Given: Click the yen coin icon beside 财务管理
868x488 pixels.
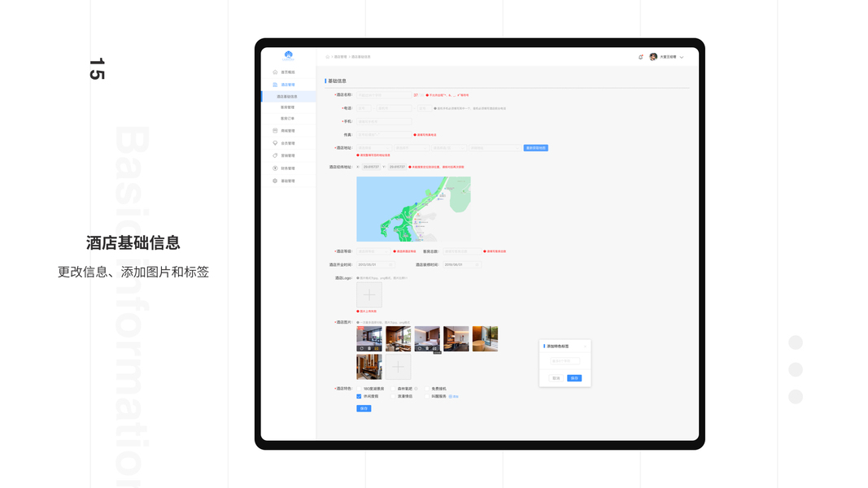Looking at the screenshot, I should tap(275, 168).
